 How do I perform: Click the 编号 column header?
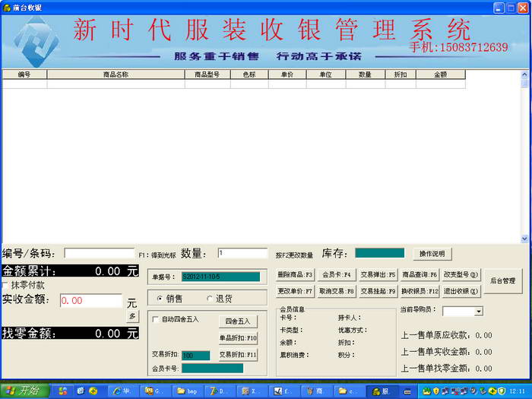(x=24, y=74)
